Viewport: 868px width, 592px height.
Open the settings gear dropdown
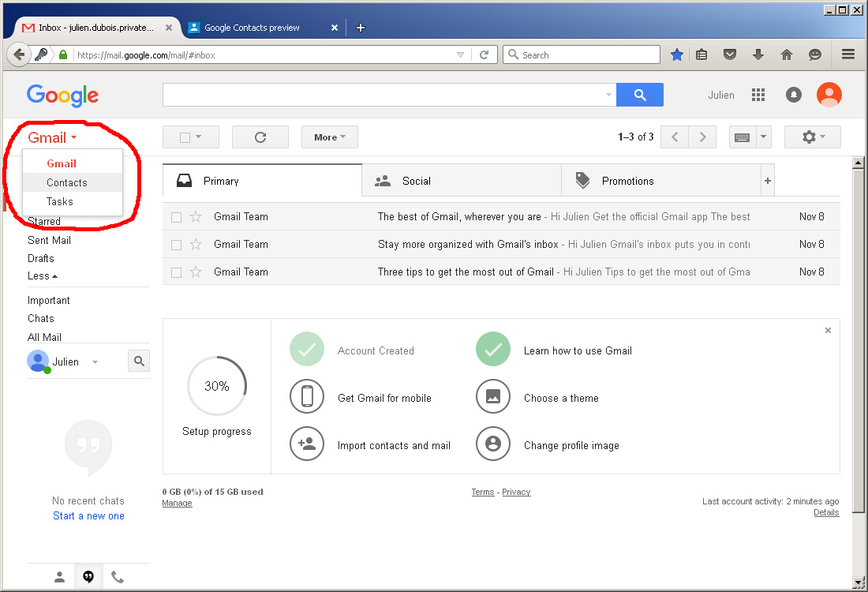[x=813, y=137]
